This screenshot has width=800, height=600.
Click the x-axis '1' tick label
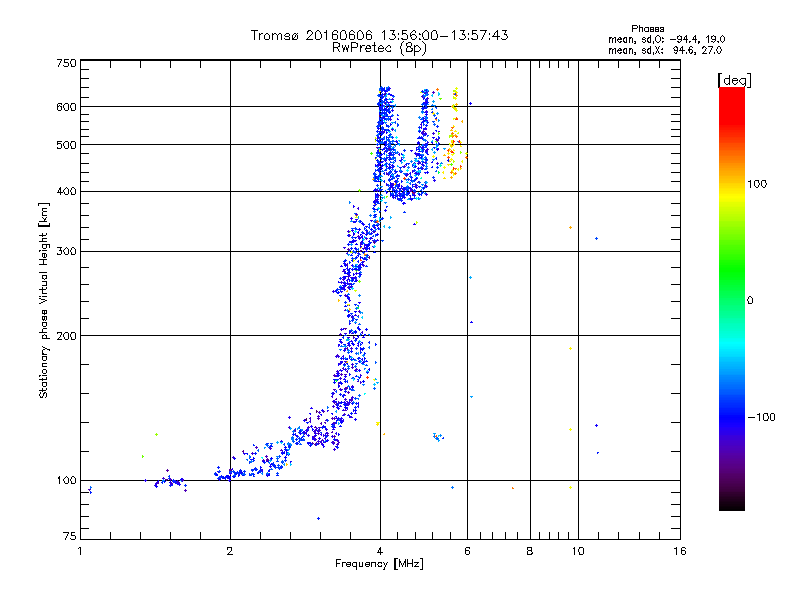pyautogui.click(x=80, y=551)
